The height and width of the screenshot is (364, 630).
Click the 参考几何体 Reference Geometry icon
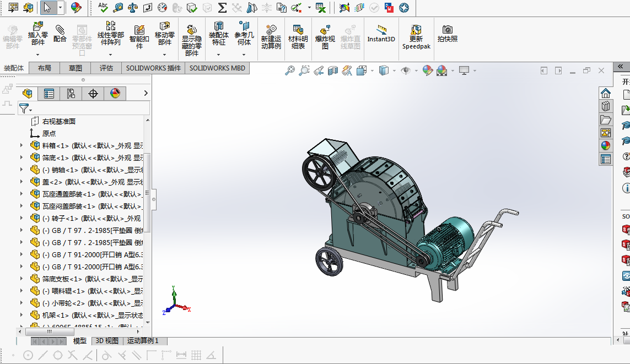[244, 34]
